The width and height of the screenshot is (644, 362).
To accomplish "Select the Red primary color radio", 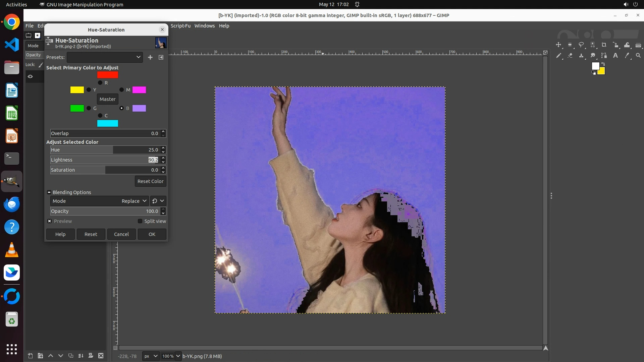I will pos(100,83).
